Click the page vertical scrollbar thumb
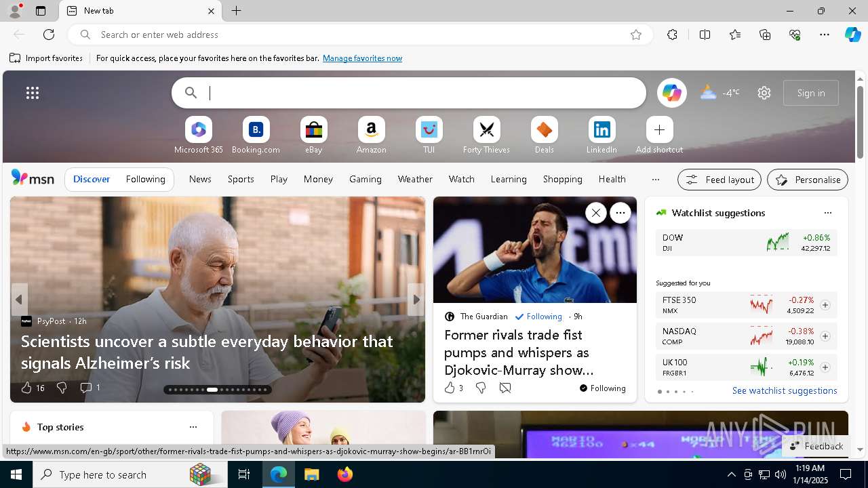 click(x=860, y=122)
